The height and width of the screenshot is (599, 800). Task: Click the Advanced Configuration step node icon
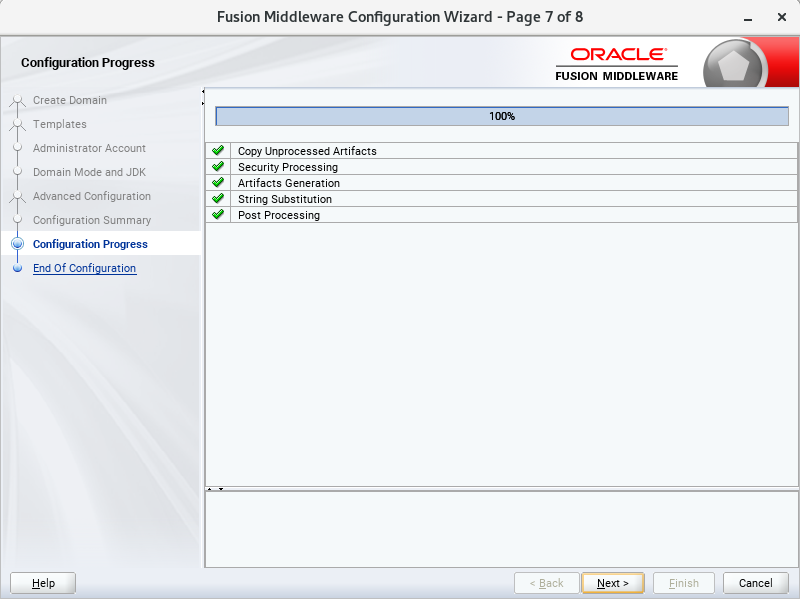[17, 196]
